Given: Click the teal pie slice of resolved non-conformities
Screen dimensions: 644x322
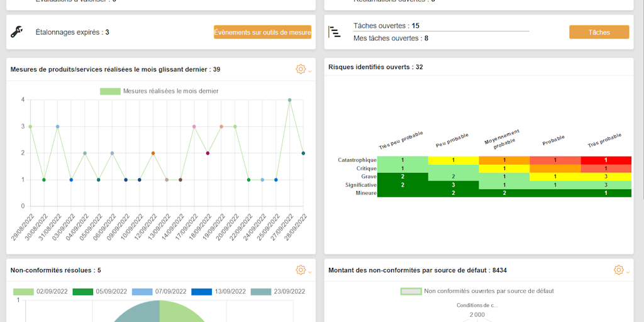Looking at the screenshot, I should (x=138, y=312).
